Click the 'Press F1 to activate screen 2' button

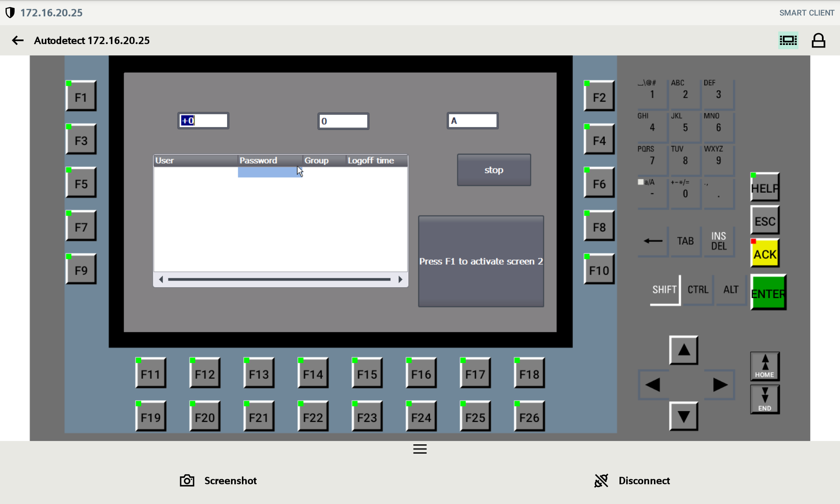click(x=481, y=261)
